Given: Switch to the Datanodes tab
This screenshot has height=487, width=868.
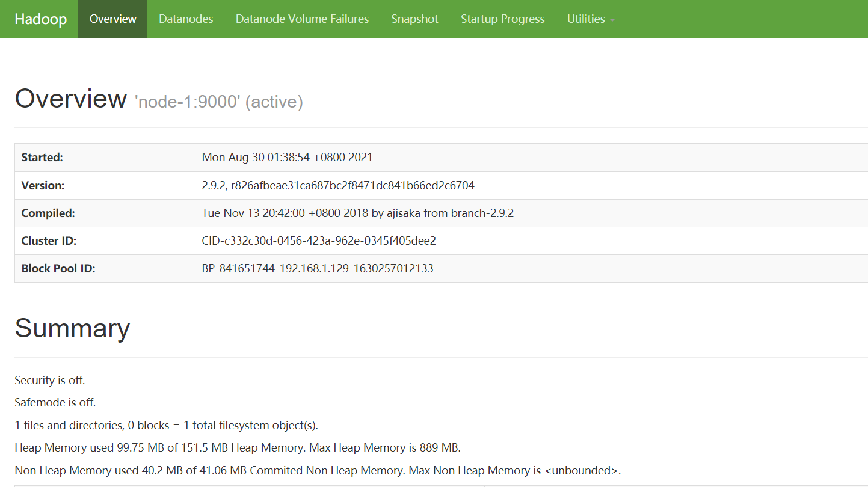Looking at the screenshot, I should click(x=186, y=19).
